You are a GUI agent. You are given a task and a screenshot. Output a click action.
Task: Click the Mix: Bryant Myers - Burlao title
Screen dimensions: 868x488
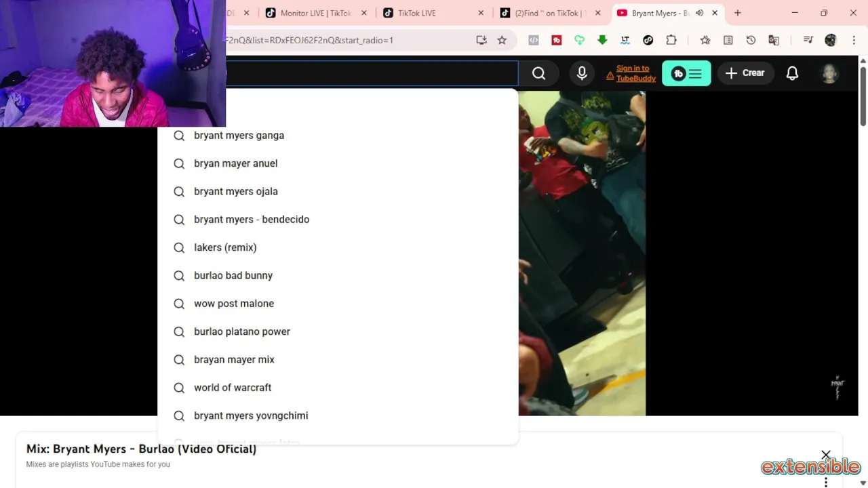(141, 449)
